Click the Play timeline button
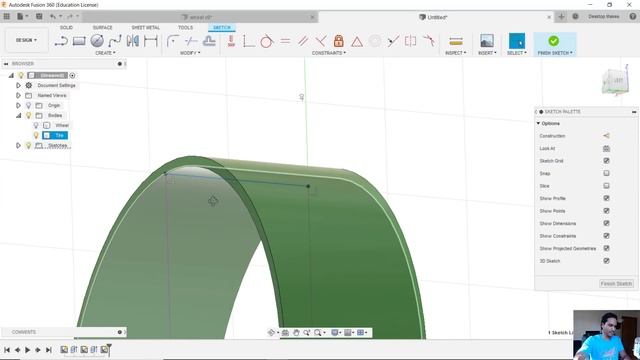The width and height of the screenshot is (640, 360). coord(27,350)
